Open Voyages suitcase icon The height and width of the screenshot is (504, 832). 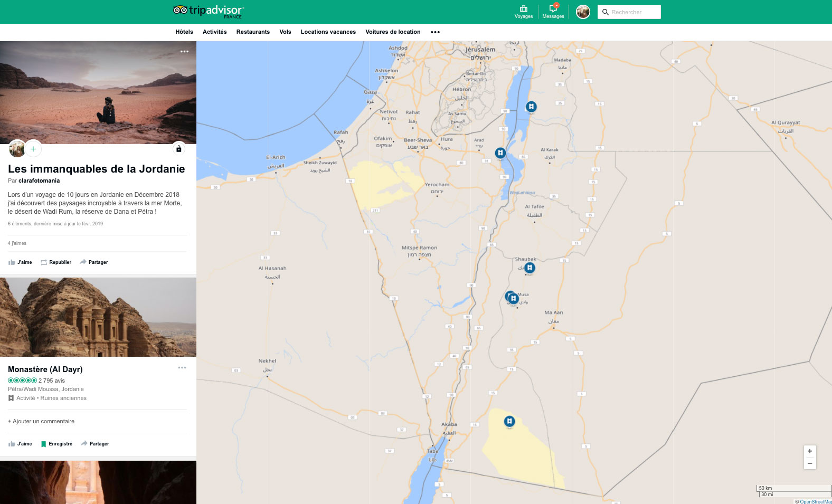[x=524, y=12]
